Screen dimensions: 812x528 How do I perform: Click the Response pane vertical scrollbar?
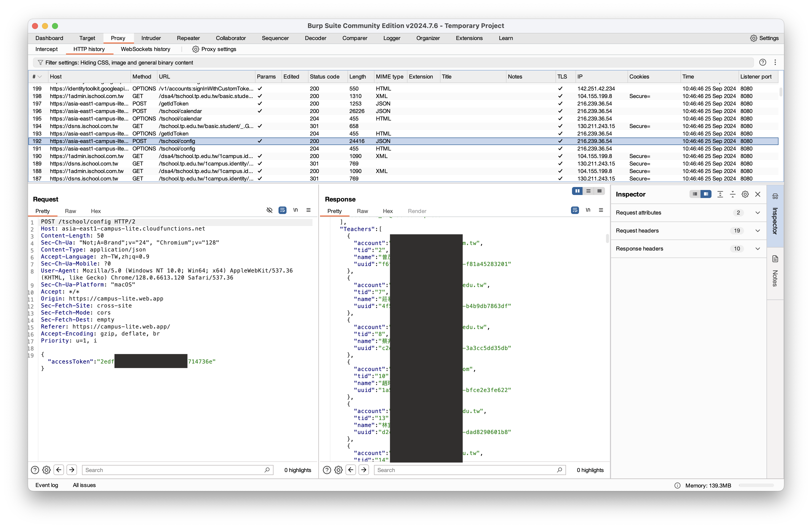[x=607, y=238]
